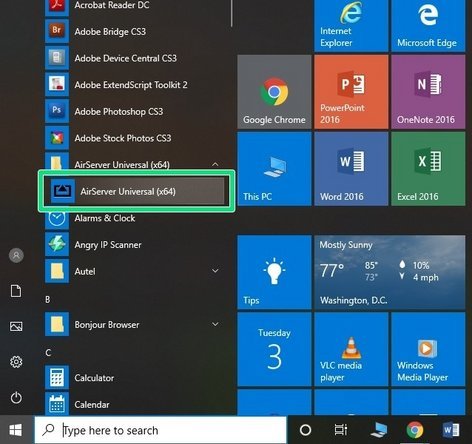Viewport: 472px width, 444px height.
Task: Open Pictures from the Start sidebar
Action: [16, 326]
